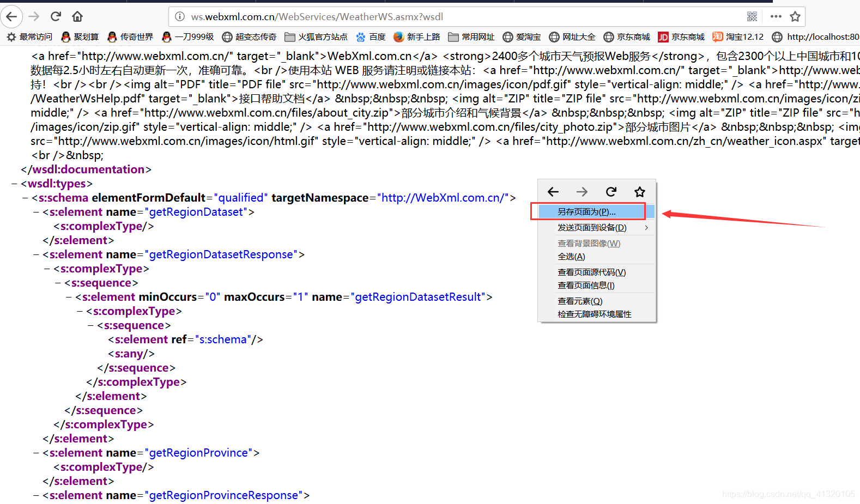Click the context menu Forward arrow
Image resolution: width=860 pixels, height=504 pixels.
(582, 192)
